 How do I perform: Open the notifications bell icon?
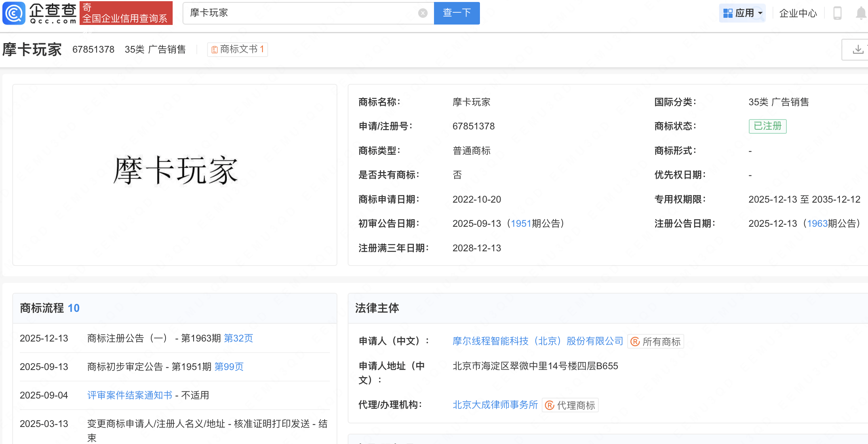(860, 13)
